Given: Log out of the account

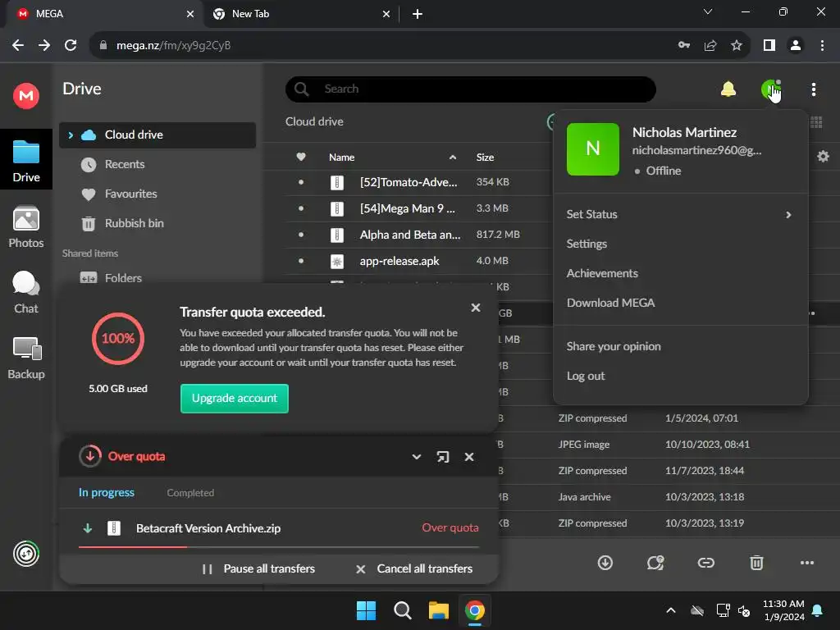Looking at the screenshot, I should 586,376.
